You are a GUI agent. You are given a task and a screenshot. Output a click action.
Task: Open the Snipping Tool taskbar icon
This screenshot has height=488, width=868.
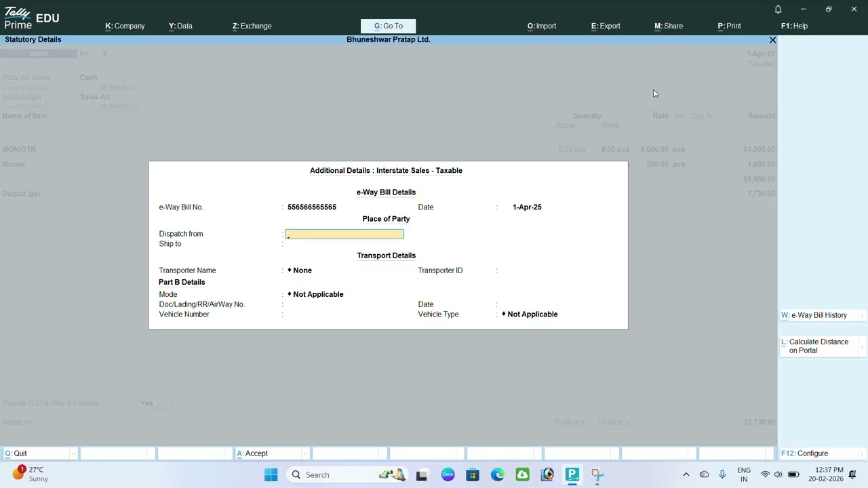click(x=597, y=474)
